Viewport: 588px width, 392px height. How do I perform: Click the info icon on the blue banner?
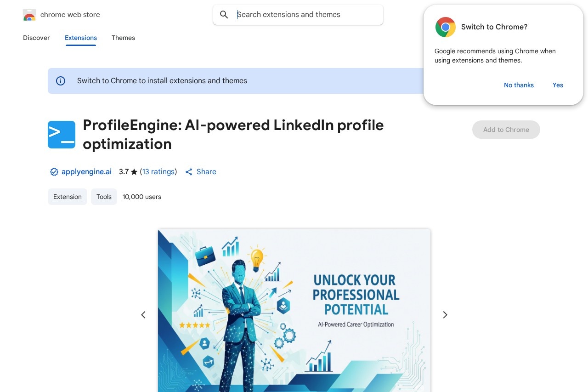(61, 80)
